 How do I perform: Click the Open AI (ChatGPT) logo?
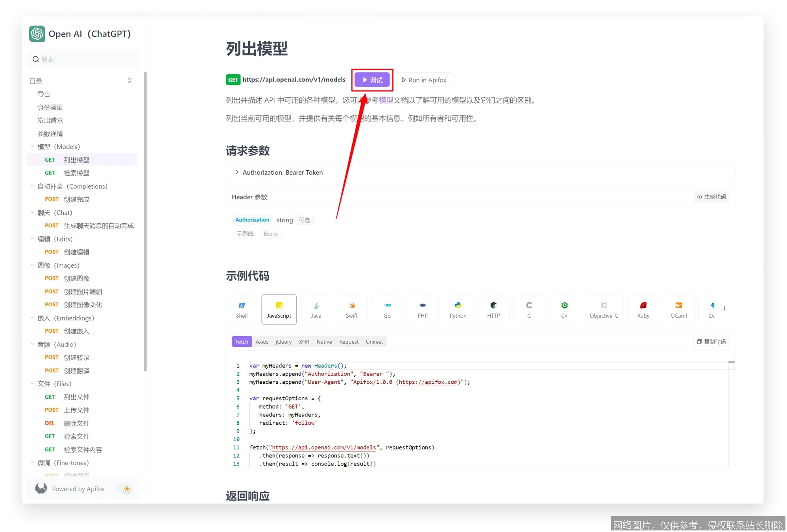click(x=37, y=34)
